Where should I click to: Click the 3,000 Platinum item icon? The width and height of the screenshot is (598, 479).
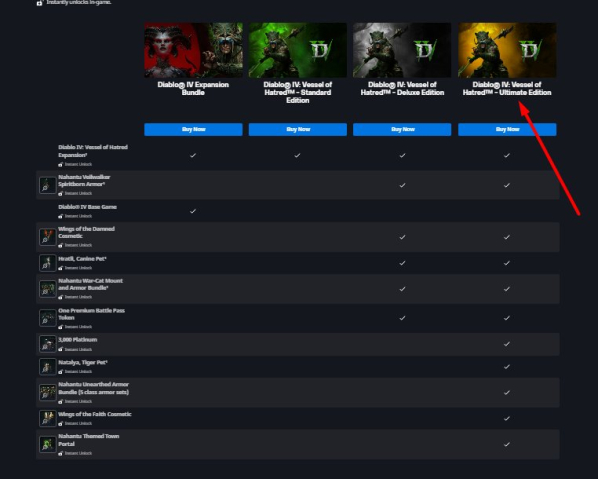click(48, 344)
